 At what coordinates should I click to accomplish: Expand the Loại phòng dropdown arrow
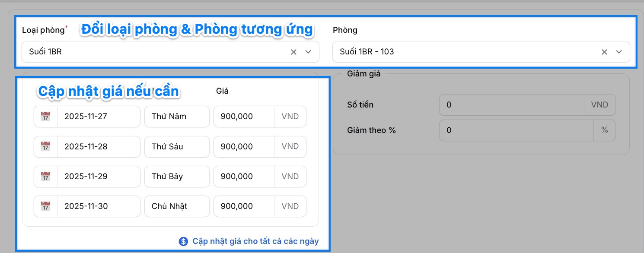coord(308,52)
